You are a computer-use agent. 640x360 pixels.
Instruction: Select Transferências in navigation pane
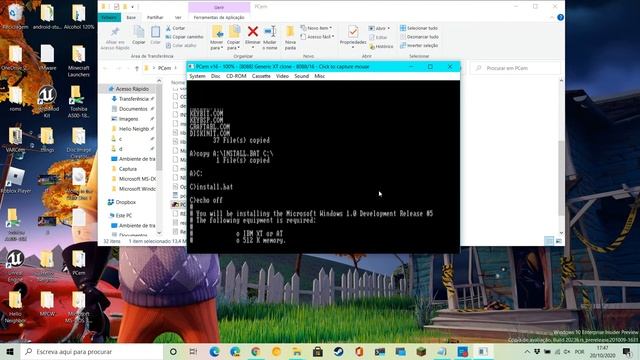pyautogui.click(x=130, y=99)
